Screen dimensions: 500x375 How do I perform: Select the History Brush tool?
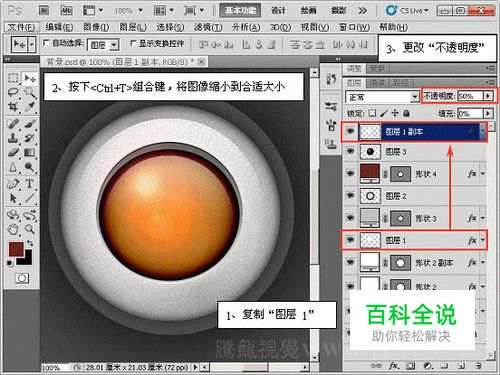coord(30,138)
